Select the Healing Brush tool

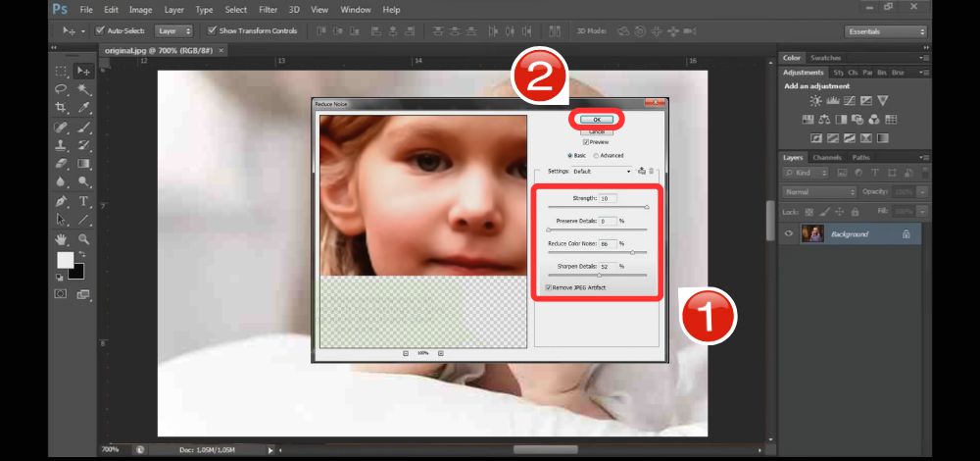tap(61, 127)
